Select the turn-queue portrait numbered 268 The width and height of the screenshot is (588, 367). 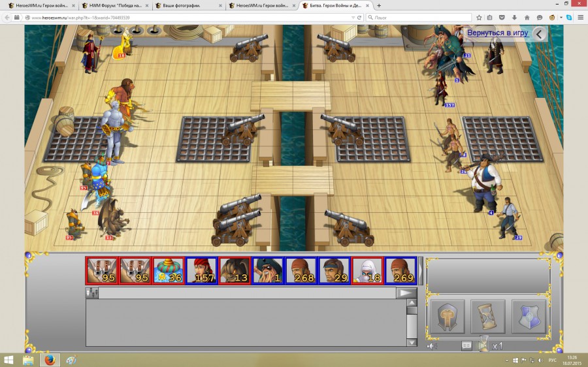(301, 270)
